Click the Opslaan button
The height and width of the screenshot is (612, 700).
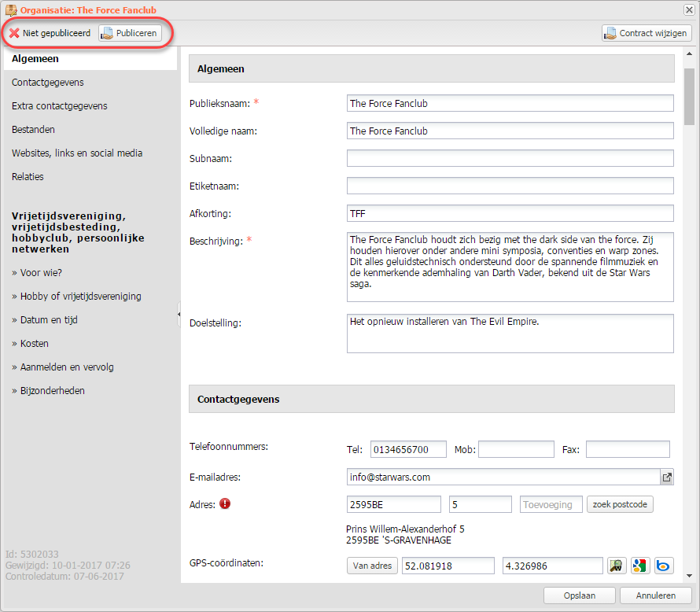(580, 595)
